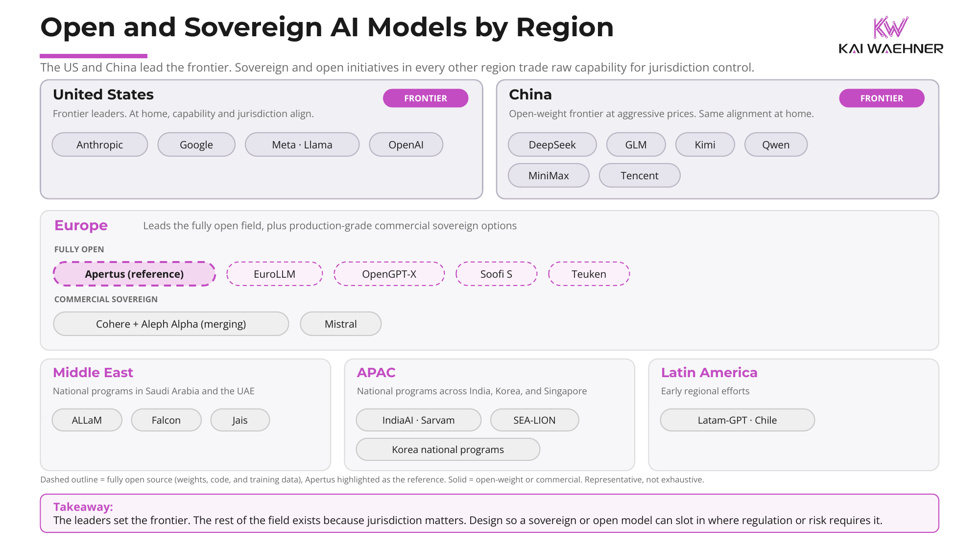
Task: Select the Latam-GPT · Chile pill
Action: (738, 420)
